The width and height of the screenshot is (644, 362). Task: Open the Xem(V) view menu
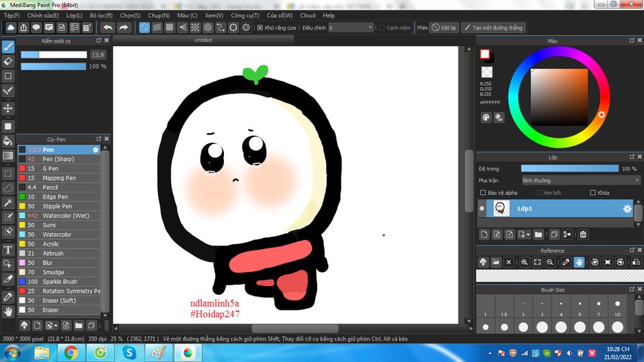click(214, 15)
